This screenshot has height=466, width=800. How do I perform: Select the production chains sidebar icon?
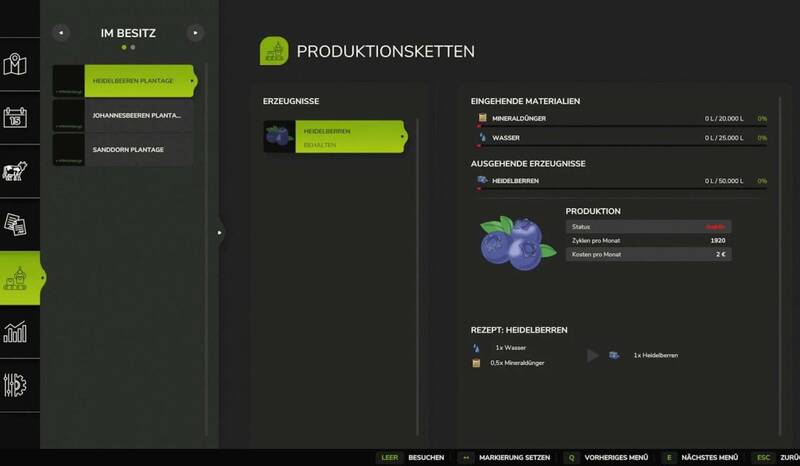[x=19, y=278]
